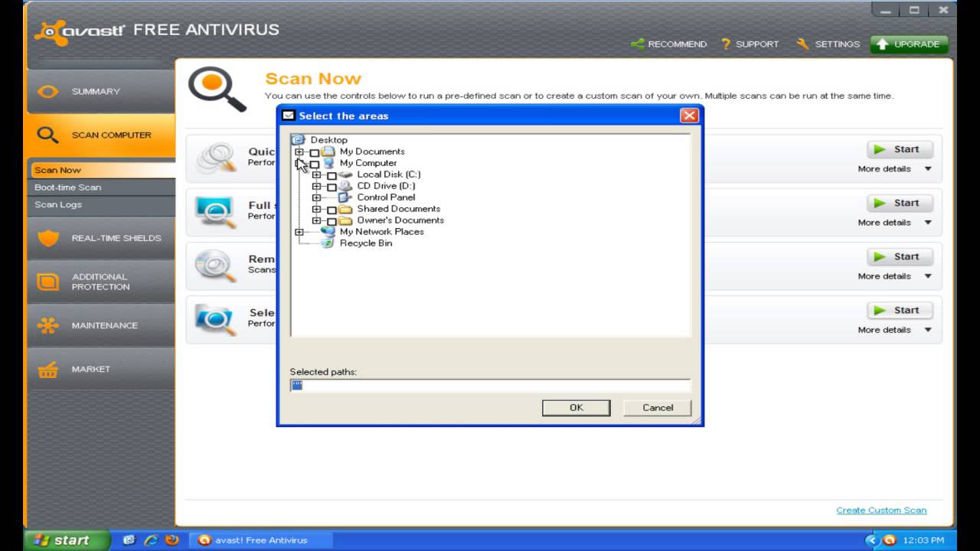Image resolution: width=980 pixels, height=551 pixels.
Task: Confirm selection with OK button
Action: pyautogui.click(x=577, y=408)
